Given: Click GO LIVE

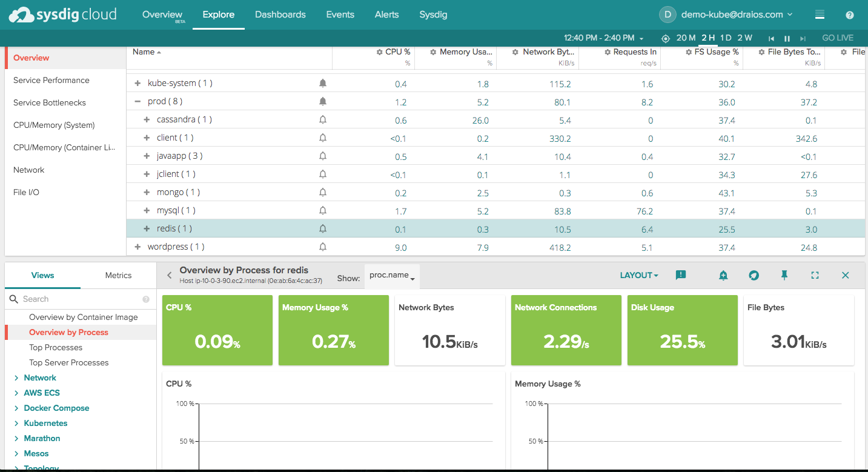Looking at the screenshot, I should tap(838, 38).
